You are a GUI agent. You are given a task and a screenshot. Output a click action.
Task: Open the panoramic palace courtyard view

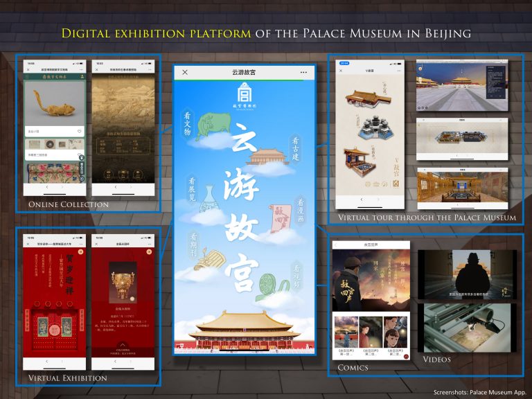click(x=462, y=85)
